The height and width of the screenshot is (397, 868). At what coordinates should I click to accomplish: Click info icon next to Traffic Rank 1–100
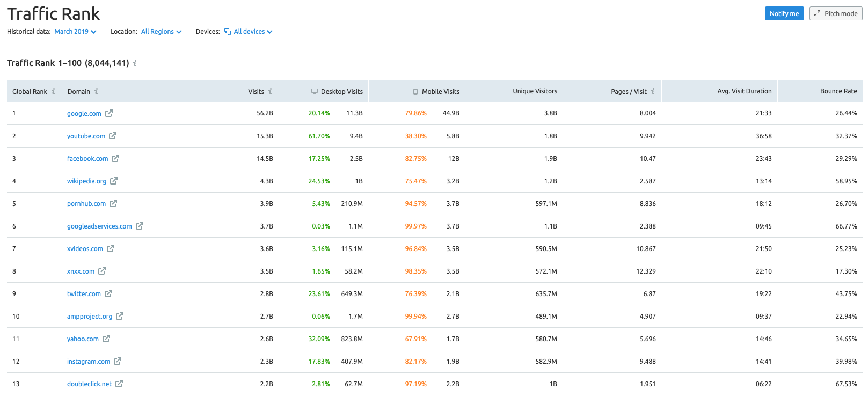[135, 63]
